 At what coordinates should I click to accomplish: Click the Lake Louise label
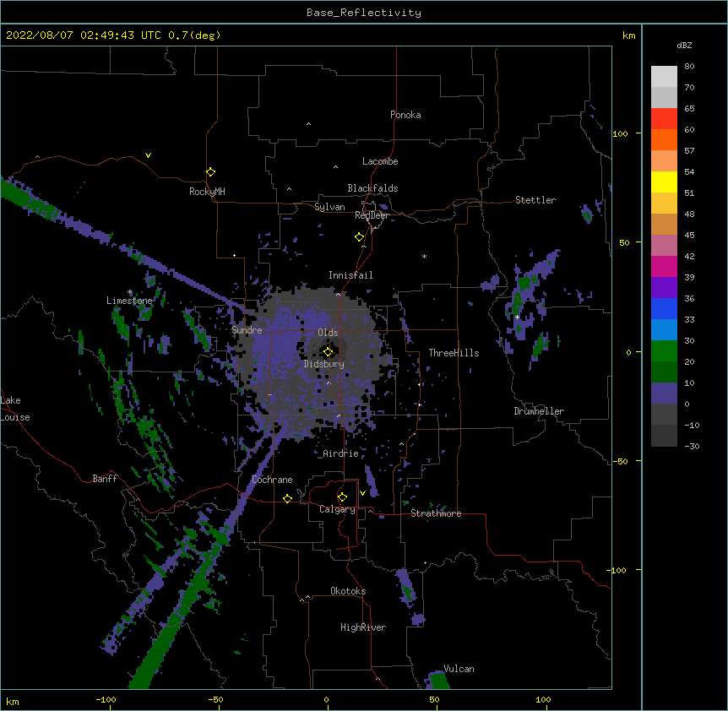[x=14, y=409]
